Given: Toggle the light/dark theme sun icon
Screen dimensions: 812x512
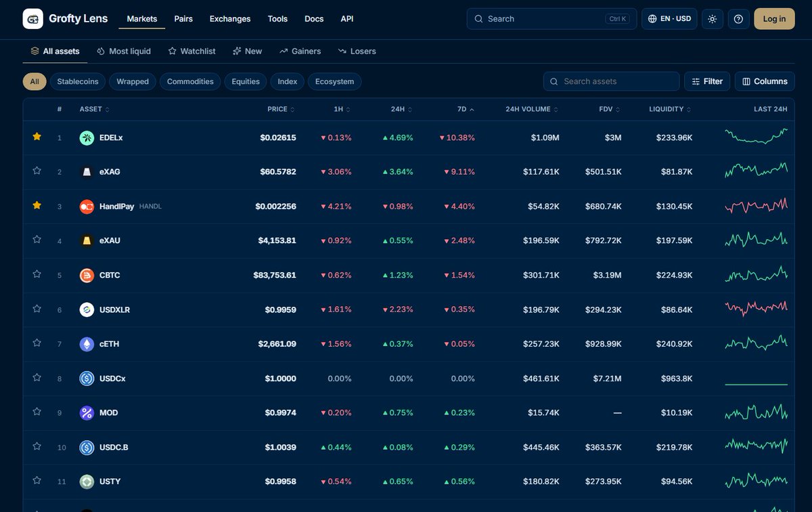Looking at the screenshot, I should tap(712, 19).
